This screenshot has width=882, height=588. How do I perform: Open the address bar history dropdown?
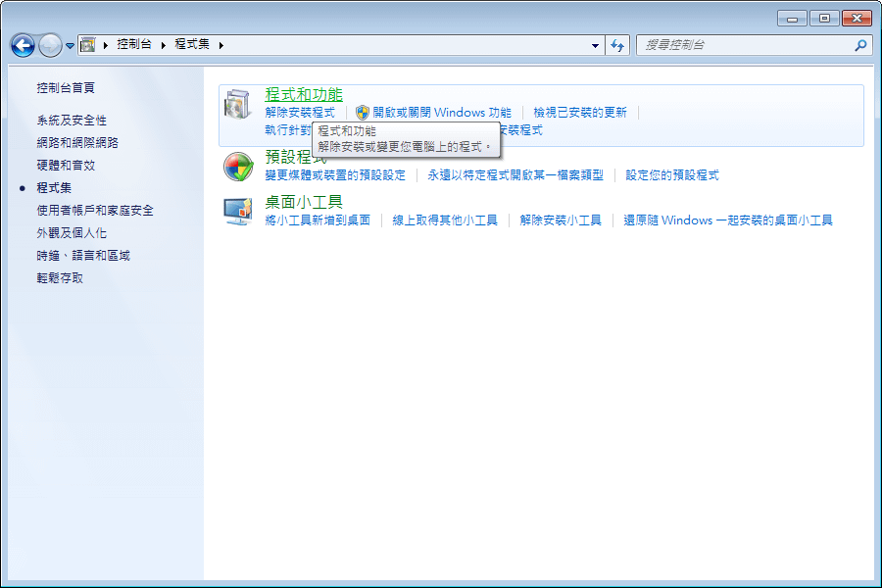[595, 46]
